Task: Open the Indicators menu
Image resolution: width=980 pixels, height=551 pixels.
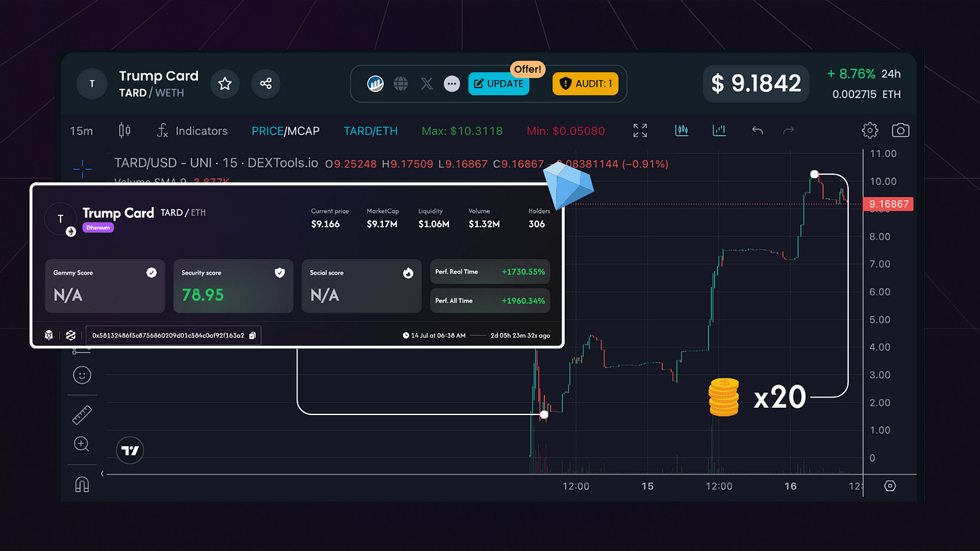Action: (x=192, y=131)
